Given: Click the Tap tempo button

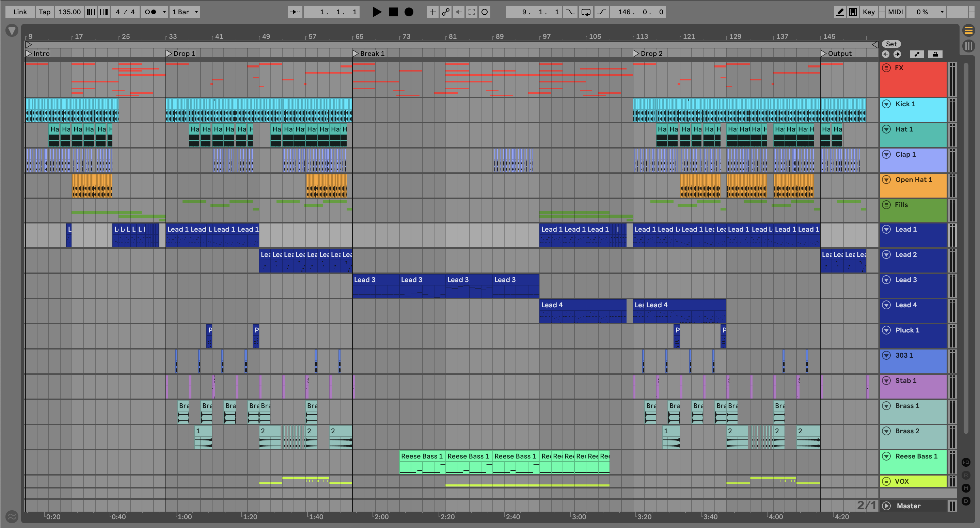Looking at the screenshot, I should tap(45, 12).
